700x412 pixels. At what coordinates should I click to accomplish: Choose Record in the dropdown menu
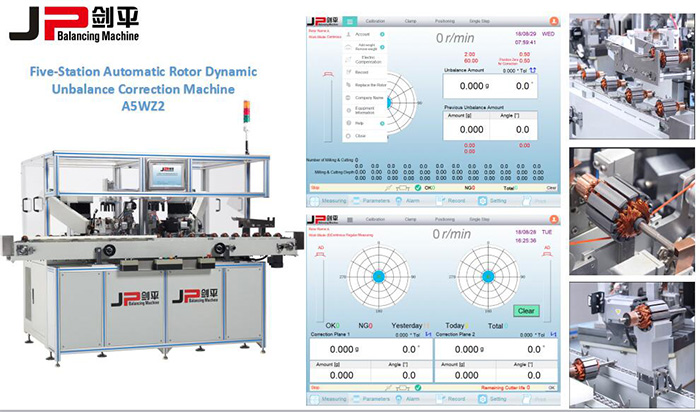click(x=364, y=72)
